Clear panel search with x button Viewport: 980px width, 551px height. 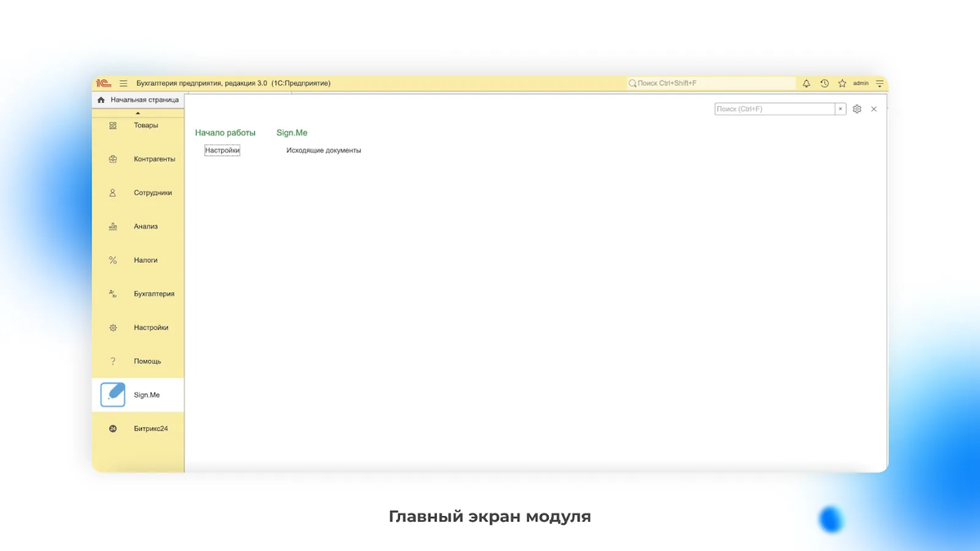click(x=840, y=109)
